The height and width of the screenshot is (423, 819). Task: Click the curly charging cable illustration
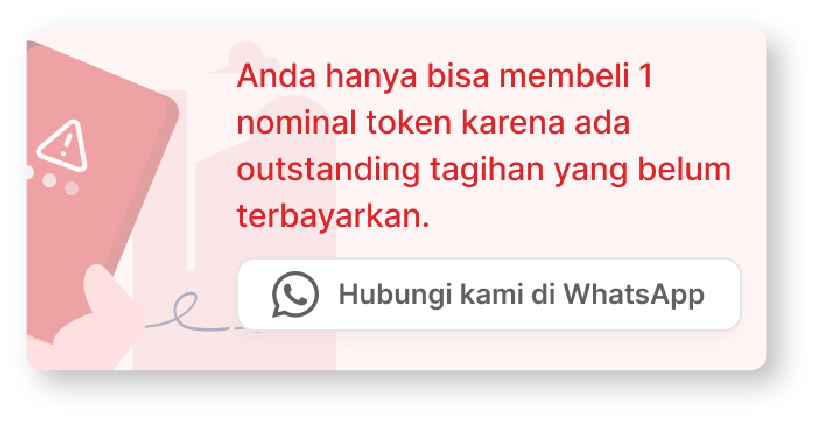(x=193, y=312)
